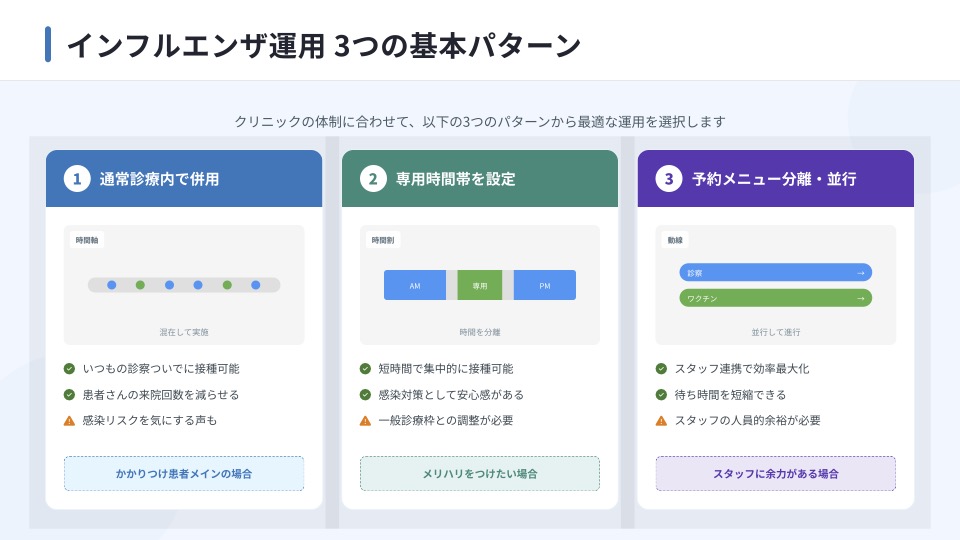Click the かかりつけ患者メインの場合 button
Screen dimensions: 960x540
184,473
